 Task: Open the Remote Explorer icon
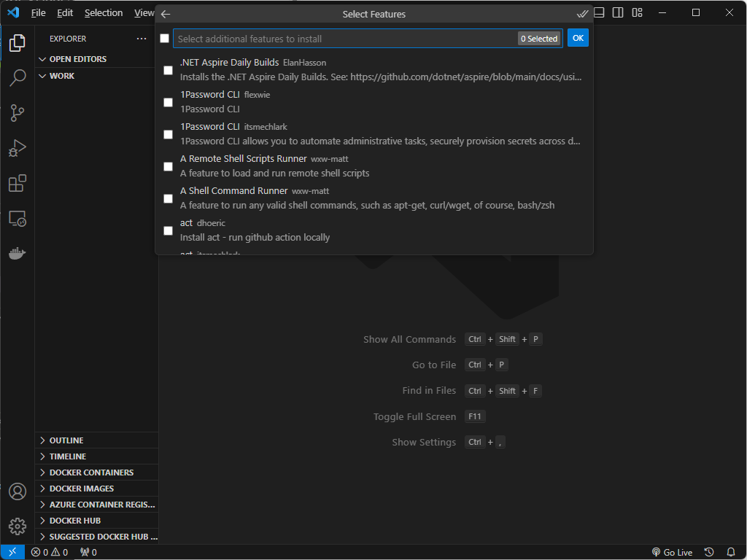tap(18, 219)
